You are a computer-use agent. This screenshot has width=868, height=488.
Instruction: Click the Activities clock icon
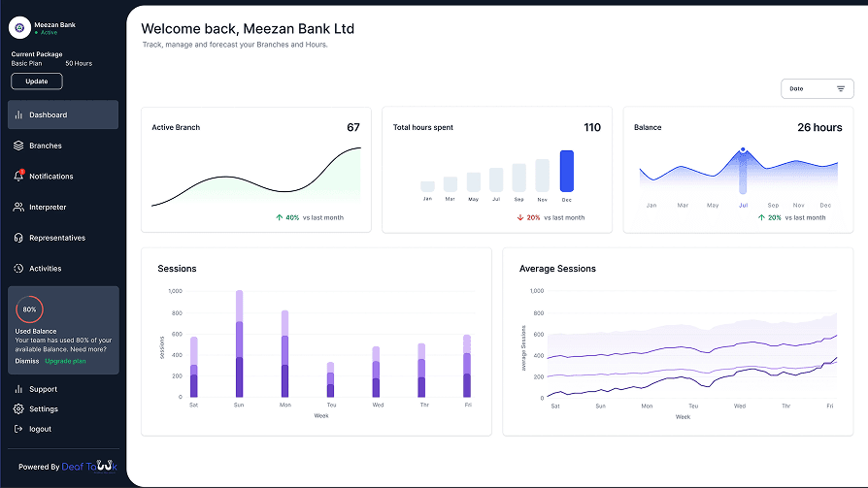(x=18, y=269)
